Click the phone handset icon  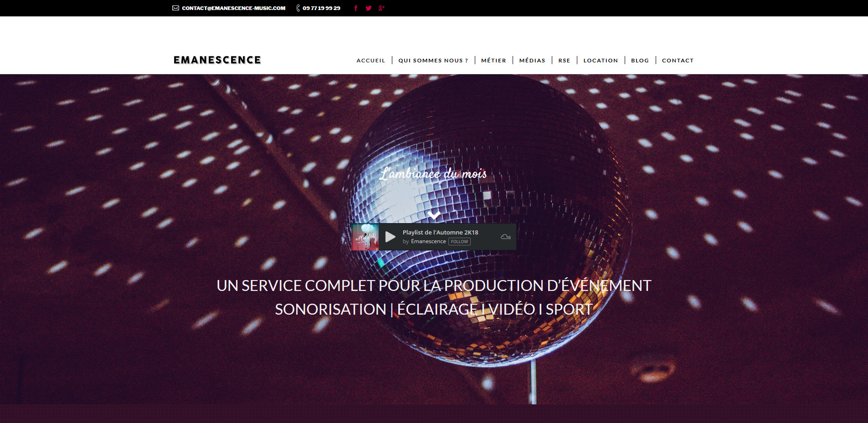tap(298, 8)
